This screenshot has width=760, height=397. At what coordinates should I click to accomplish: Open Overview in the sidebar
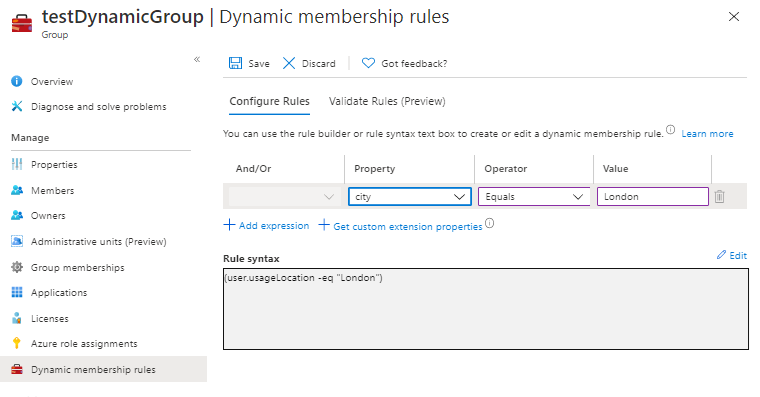pyautogui.click(x=52, y=81)
